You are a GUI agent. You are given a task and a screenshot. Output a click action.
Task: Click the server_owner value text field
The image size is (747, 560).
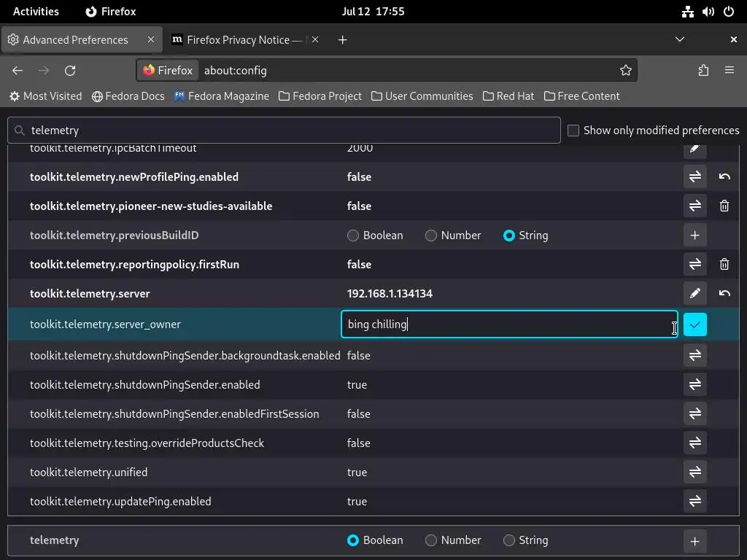[x=509, y=324]
